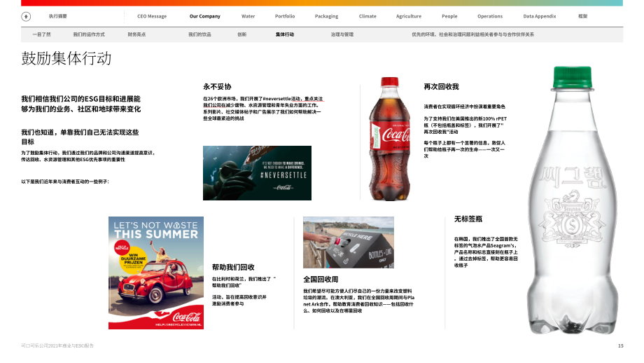Image resolution: width=644 pixels, height=363 pixels.
Task: Go to the CEO Message tab
Action: [152, 16]
